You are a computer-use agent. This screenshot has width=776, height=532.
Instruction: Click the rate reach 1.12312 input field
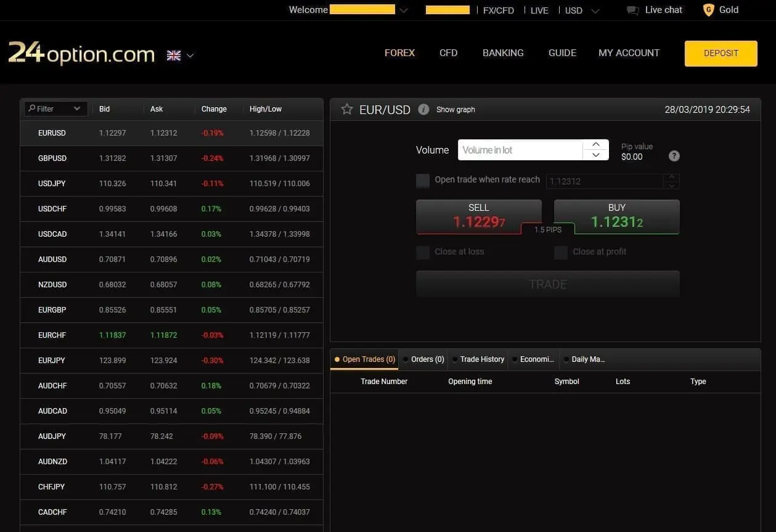click(x=605, y=181)
